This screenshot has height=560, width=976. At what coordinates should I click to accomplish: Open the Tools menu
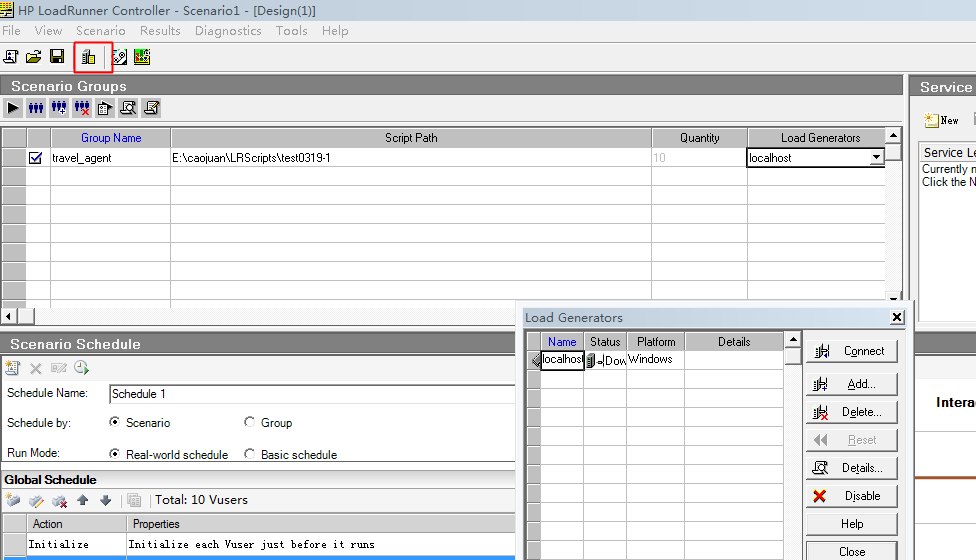pos(291,30)
